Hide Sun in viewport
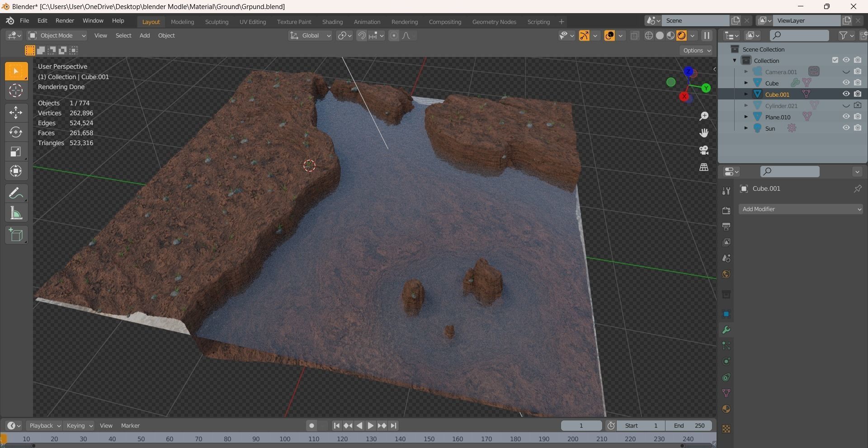The width and height of the screenshot is (868, 448). [x=846, y=128]
